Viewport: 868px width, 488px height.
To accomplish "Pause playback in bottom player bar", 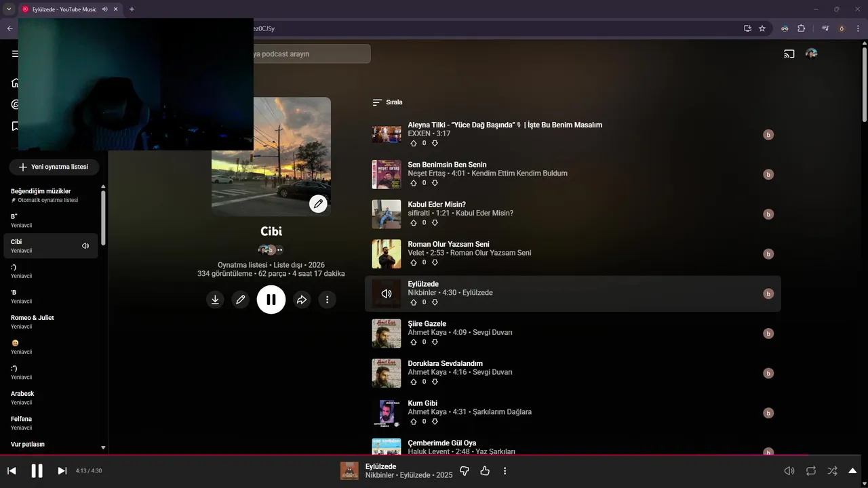I will [37, 471].
